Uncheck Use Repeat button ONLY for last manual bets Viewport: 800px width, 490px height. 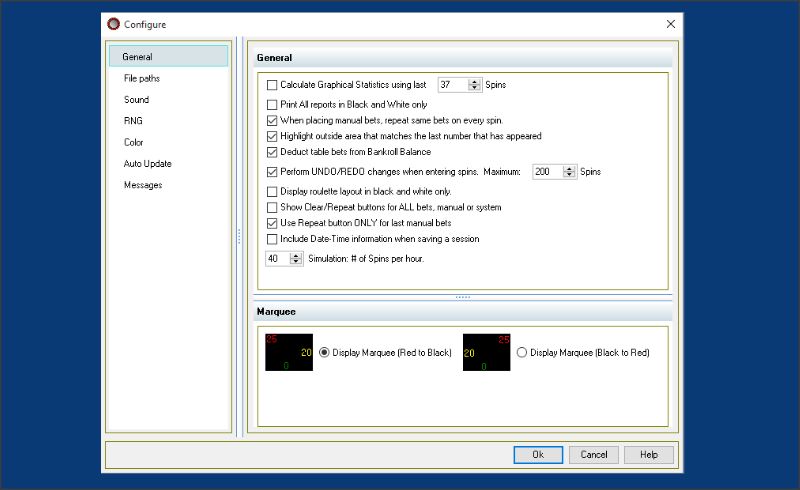(272, 223)
